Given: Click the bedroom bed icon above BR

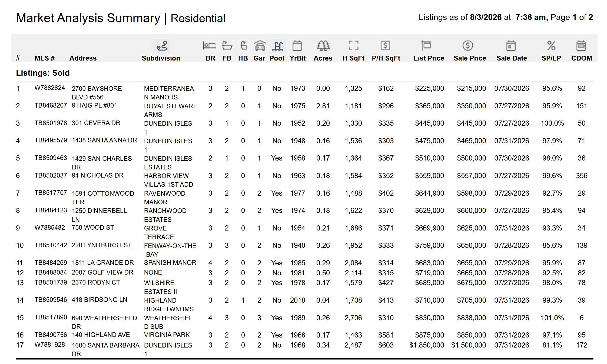Looking at the screenshot, I should [x=210, y=45].
